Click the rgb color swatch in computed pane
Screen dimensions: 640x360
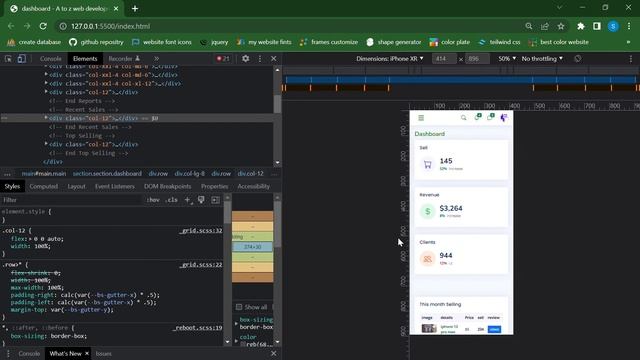[x=243, y=344]
